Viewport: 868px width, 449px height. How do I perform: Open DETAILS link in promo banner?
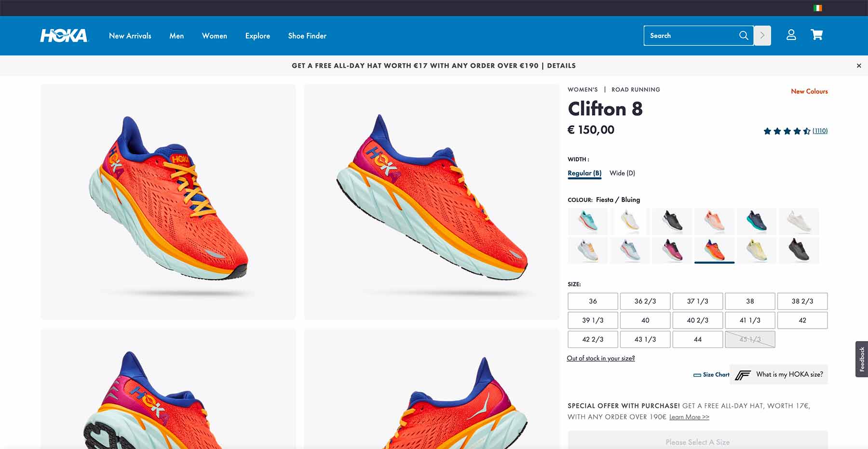coord(561,66)
